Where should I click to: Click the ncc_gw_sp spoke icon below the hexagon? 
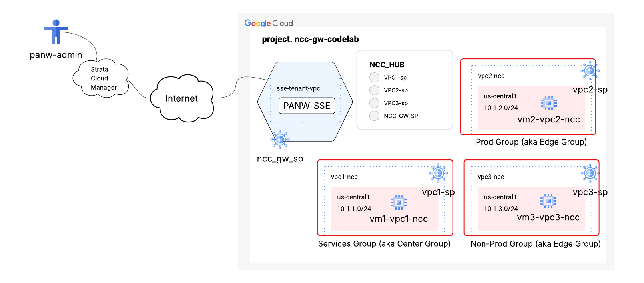click(x=280, y=140)
